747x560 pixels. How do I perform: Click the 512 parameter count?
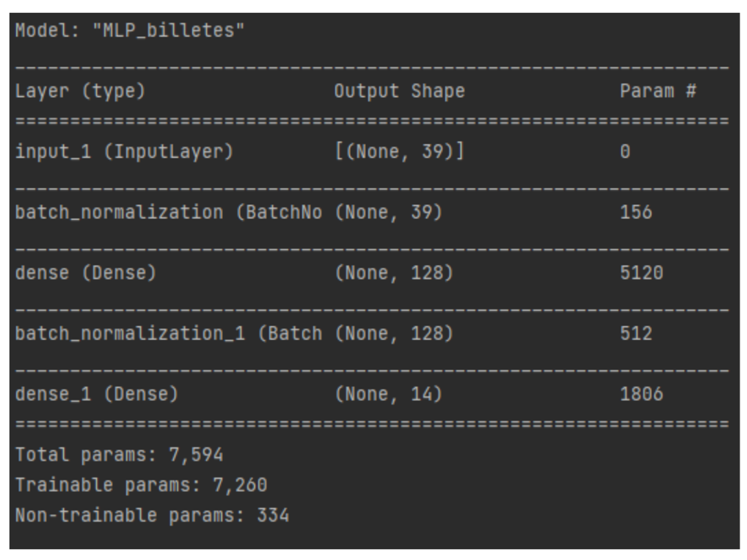(636, 333)
